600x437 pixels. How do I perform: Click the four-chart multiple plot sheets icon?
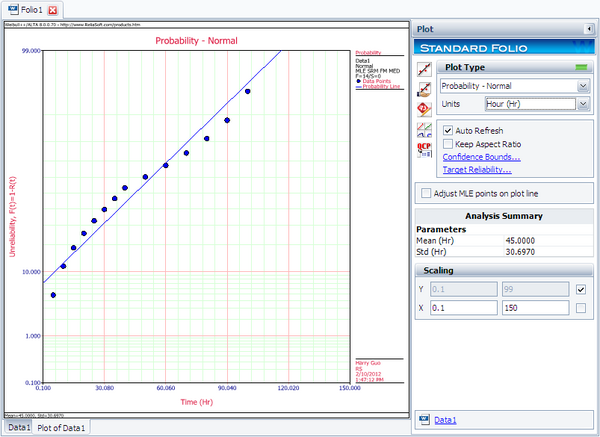(424, 130)
